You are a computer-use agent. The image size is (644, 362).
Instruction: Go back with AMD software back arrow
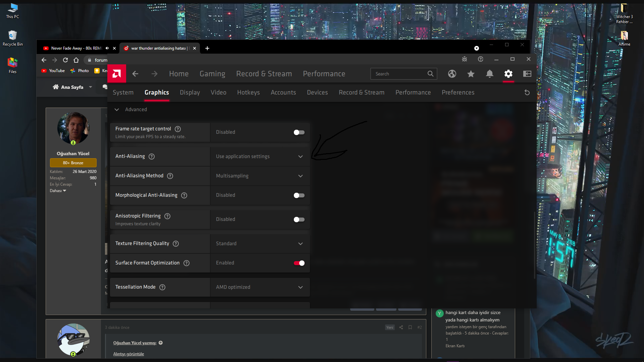[135, 74]
